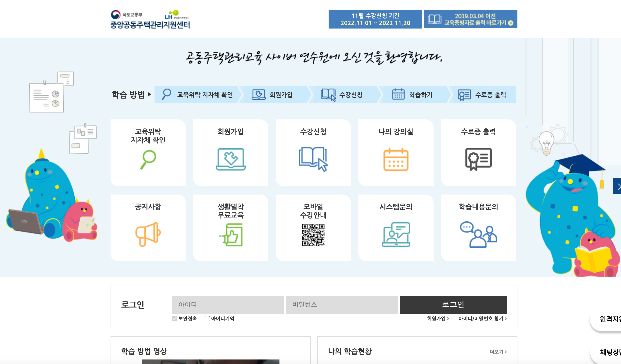This screenshot has height=364, width=621.
Task: Open the 아이디/비밀번호 찾기 link
Action: click(482, 319)
